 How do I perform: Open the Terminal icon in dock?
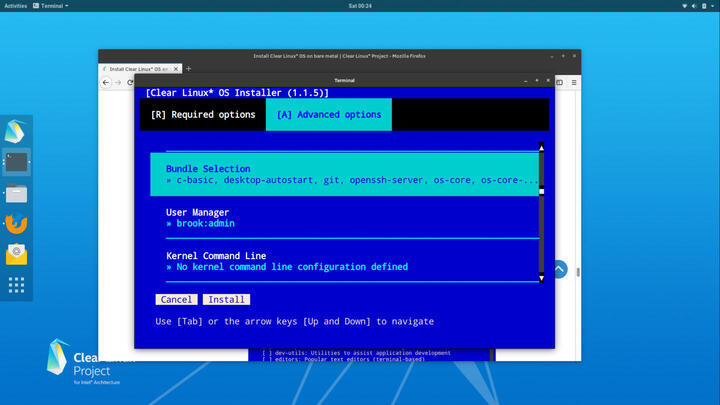coord(17,162)
